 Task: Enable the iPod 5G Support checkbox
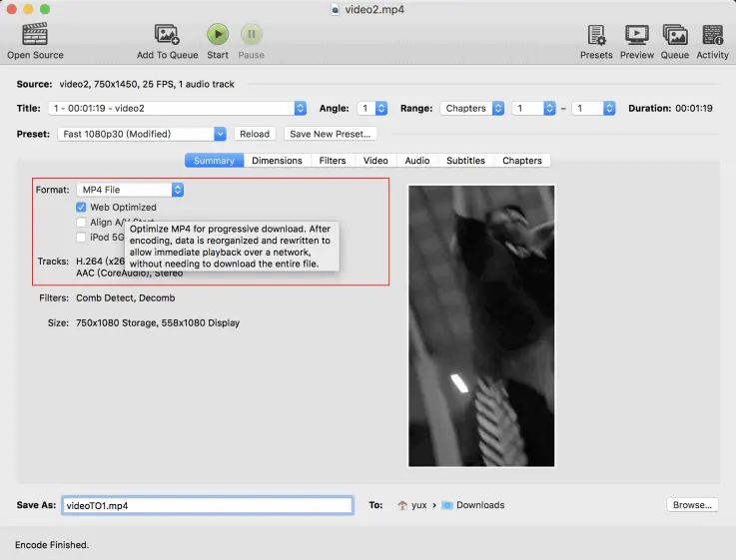(81, 238)
